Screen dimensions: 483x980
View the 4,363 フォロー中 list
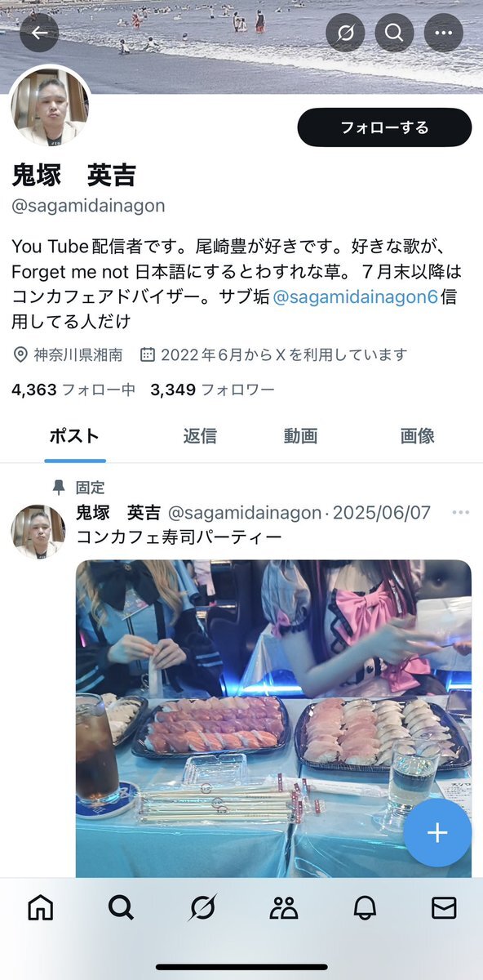point(73,390)
